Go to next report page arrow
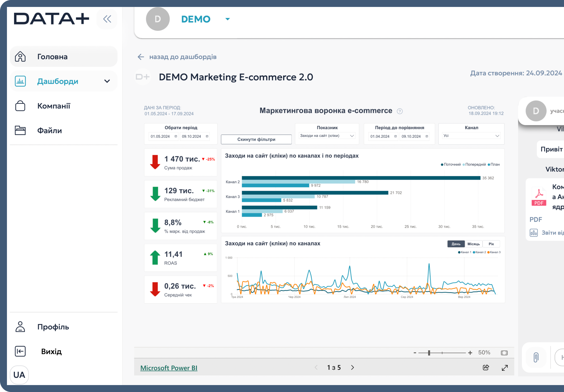This screenshot has height=392, width=564. point(352,367)
